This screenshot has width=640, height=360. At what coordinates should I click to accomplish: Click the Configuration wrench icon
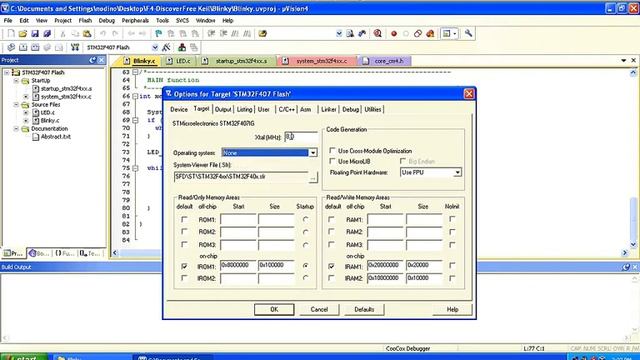pos(468,33)
